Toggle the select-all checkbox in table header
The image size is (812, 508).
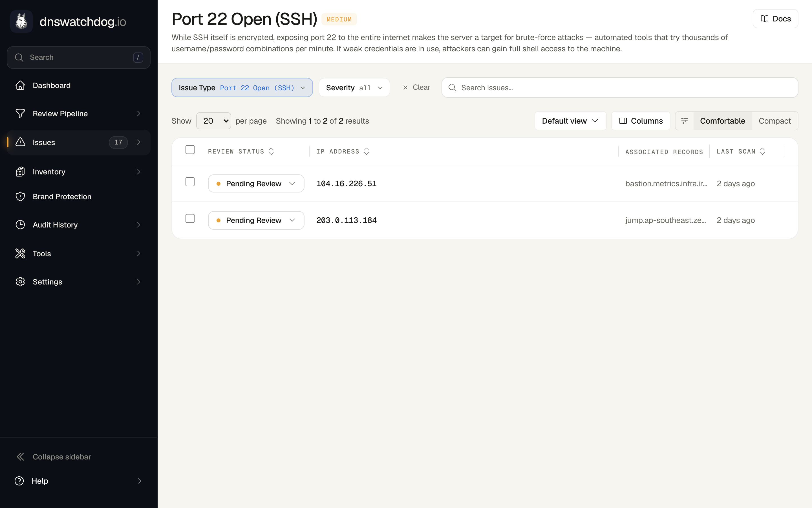pos(190,150)
